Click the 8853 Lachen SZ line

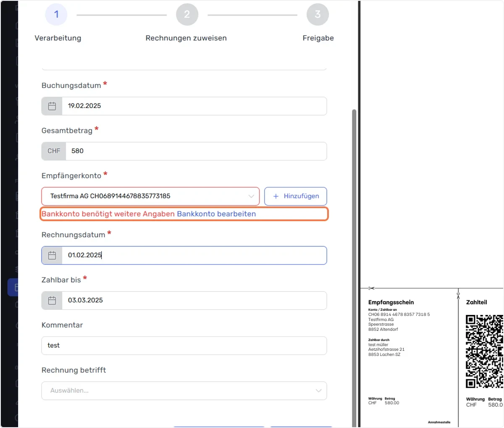(384, 354)
